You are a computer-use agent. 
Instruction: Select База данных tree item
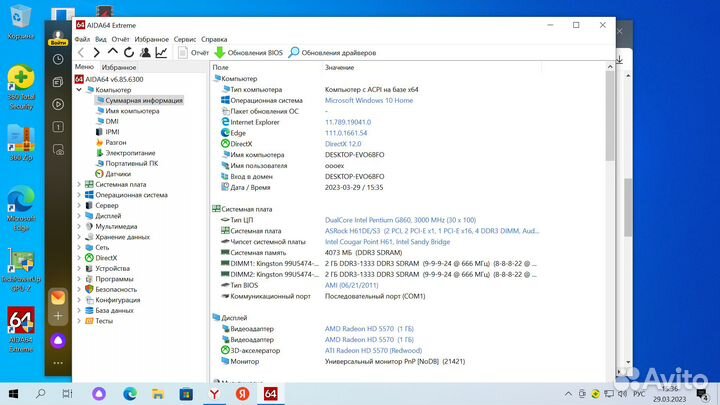[x=109, y=311]
